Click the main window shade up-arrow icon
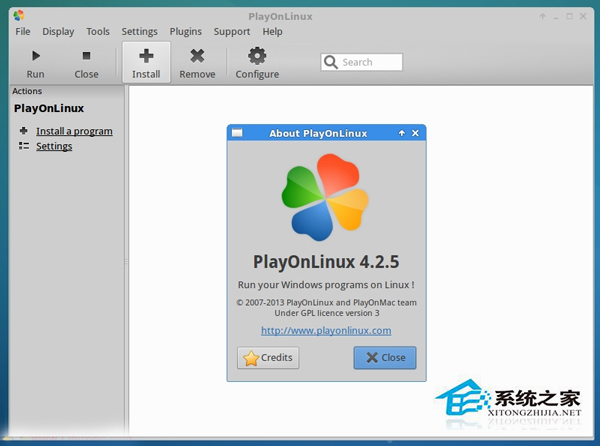This screenshot has height=446, width=600. tap(543, 16)
